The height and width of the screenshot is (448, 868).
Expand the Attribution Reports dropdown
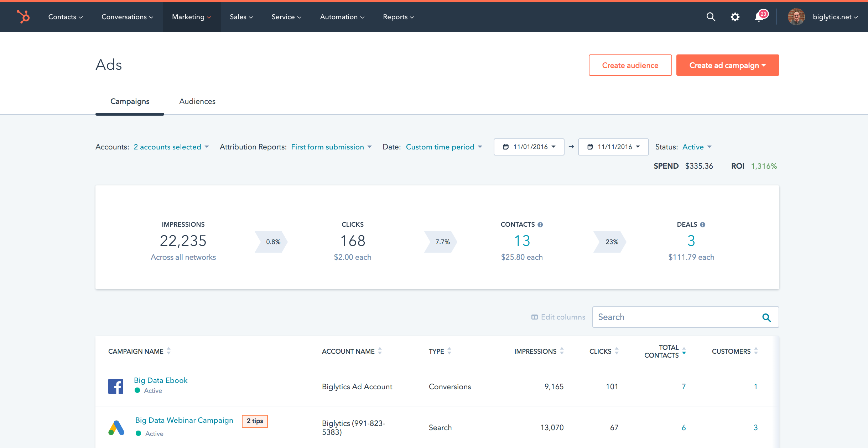(331, 147)
